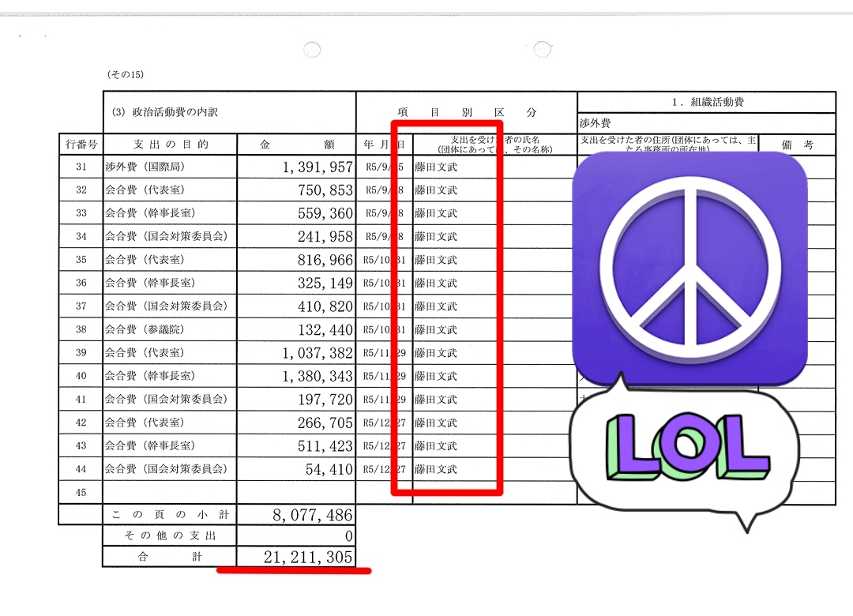Click the 備考 column header
The height and width of the screenshot is (616, 853).
pos(797,145)
